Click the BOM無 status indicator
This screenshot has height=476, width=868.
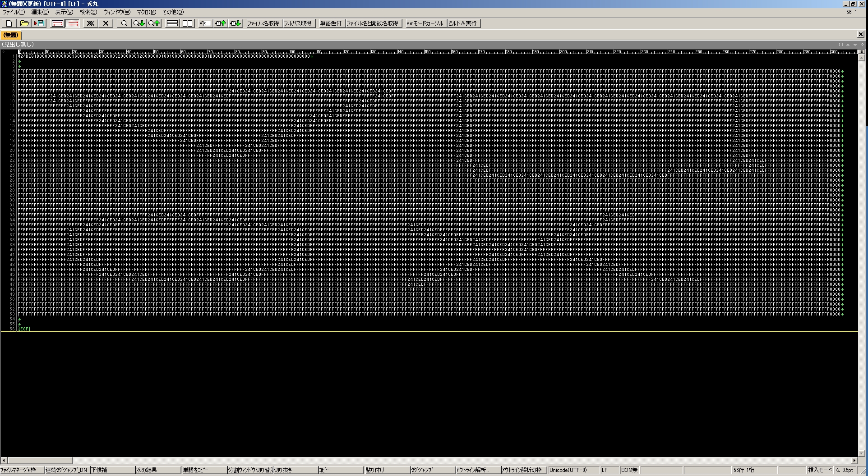click(x=629, y=470)
